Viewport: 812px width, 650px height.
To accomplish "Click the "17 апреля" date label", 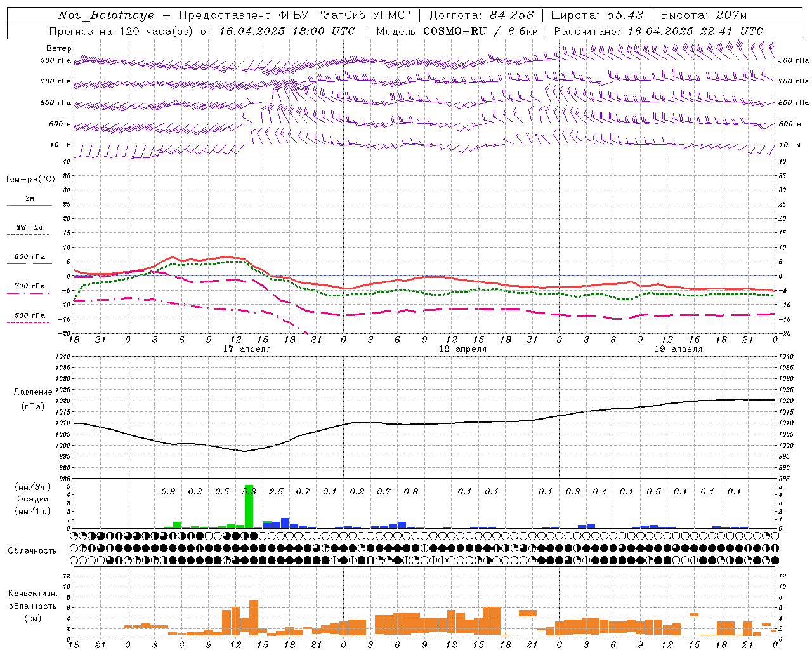I will point(247,349).
